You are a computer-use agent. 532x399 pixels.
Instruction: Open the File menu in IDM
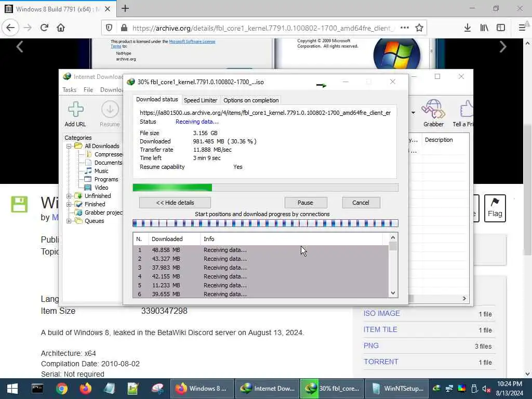[x=88, y=90]
